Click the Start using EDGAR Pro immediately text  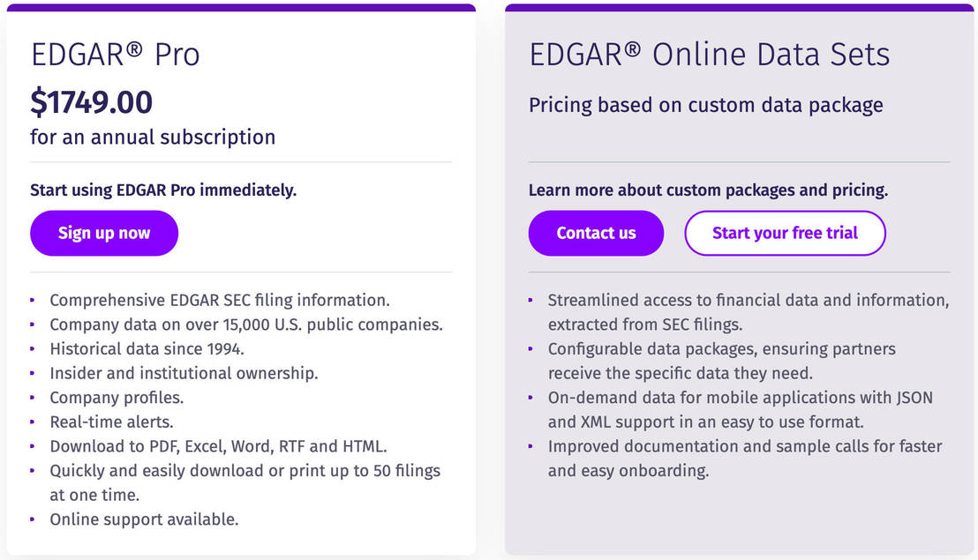(162, 190)
